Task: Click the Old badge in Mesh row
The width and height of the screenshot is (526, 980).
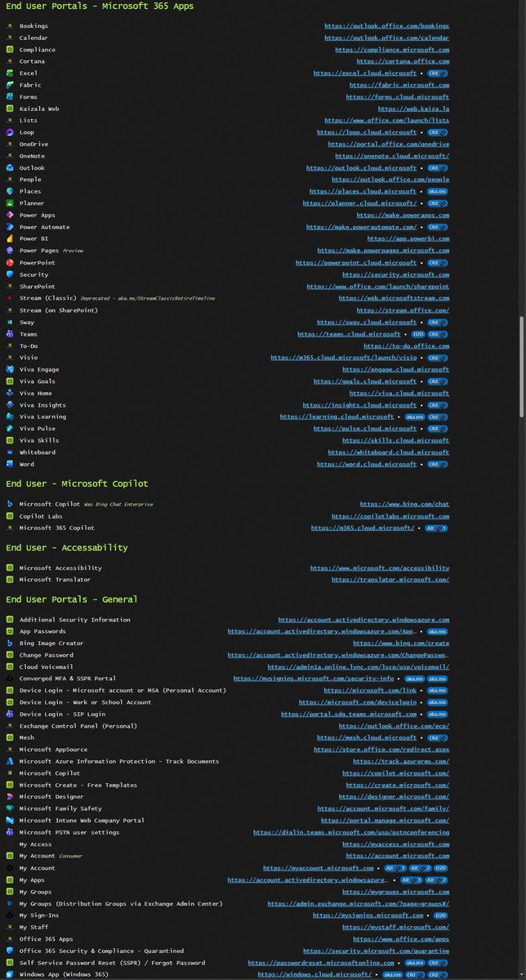Action: tap(438, 737)
